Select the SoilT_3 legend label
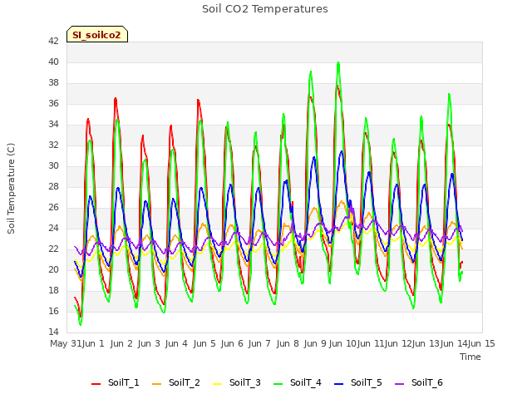The image size is (532, 399). coord(245,382)
